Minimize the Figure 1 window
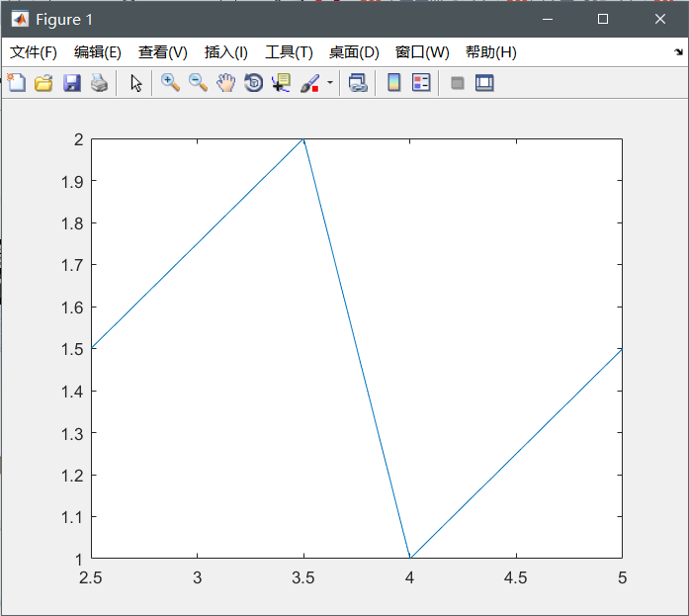 coord(547,19)
